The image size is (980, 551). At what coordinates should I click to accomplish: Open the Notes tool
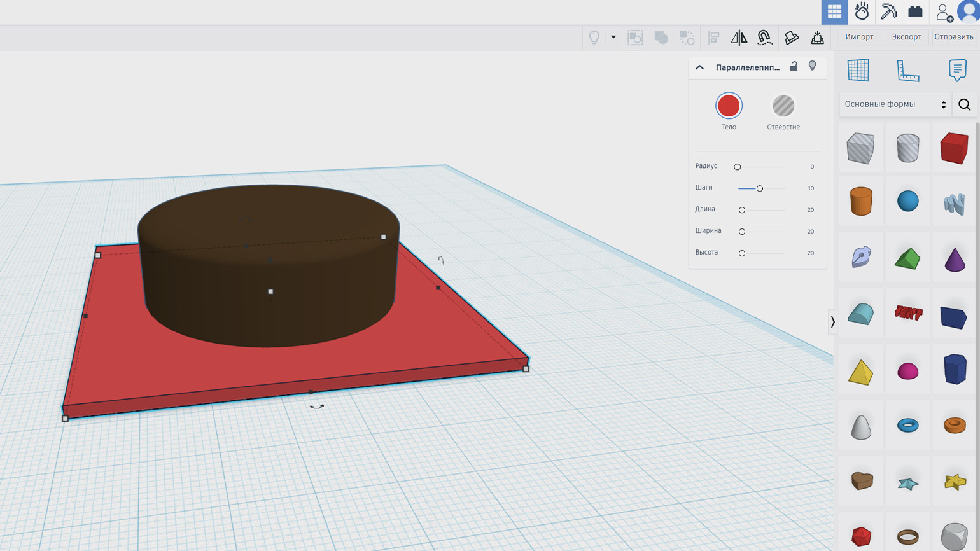(957, 70)
